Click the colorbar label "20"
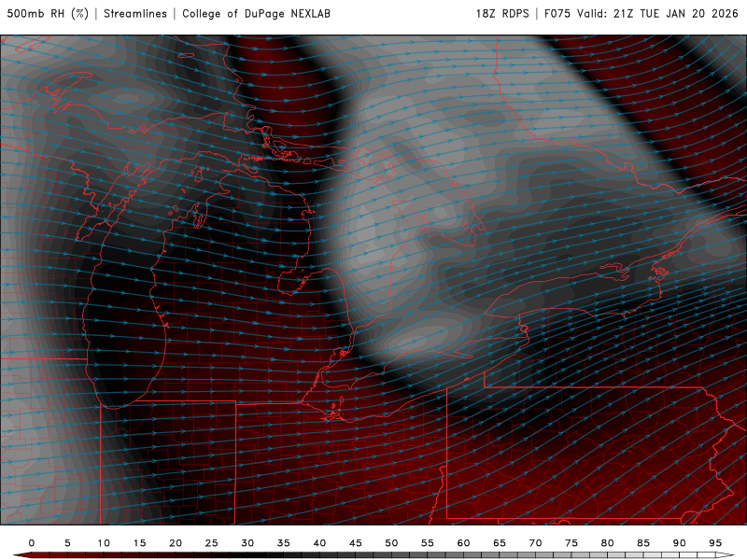Screen dimensions: 747x560 [x=176, y=543]
